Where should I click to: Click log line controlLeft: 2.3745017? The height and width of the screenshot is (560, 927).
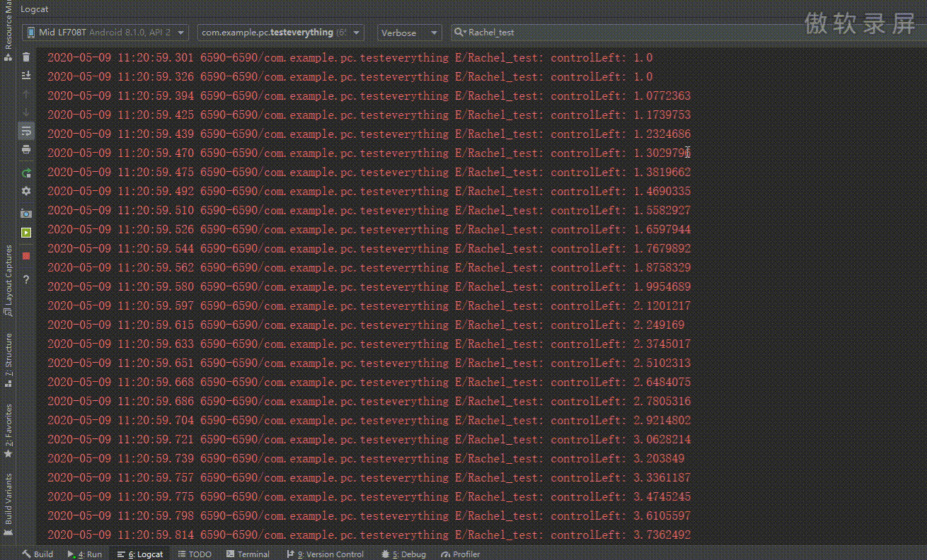point(369,344)
